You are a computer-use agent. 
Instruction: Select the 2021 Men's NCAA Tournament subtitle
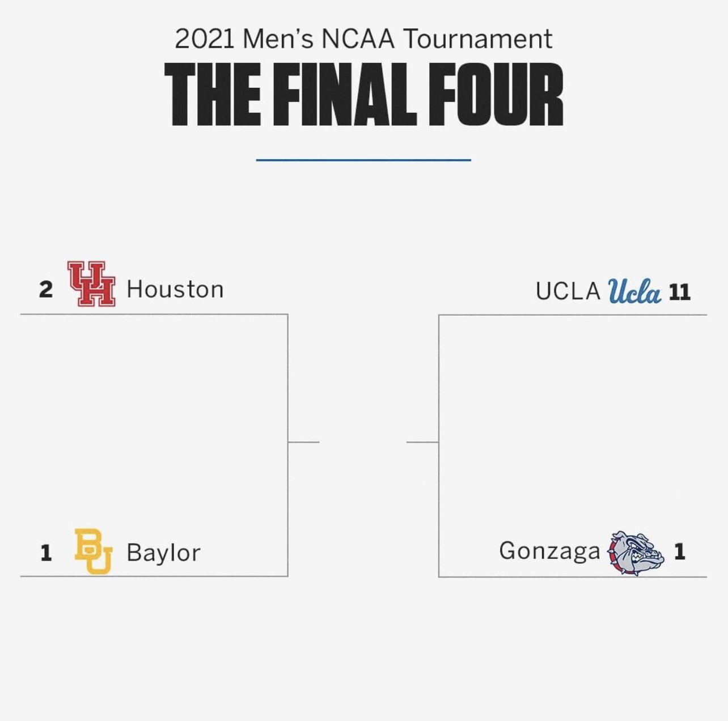[363, 39]
